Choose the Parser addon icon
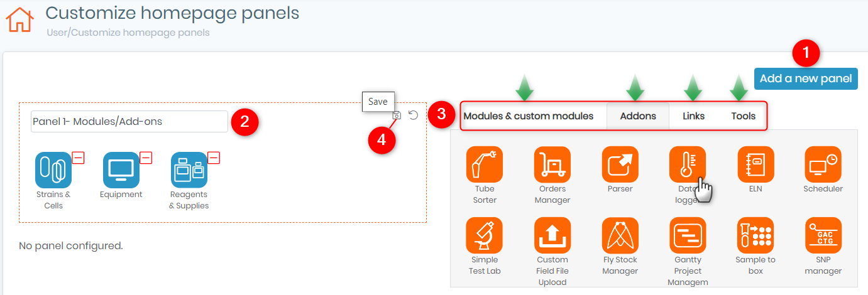Viewport: 868px width, 295px height. [620, 164]
